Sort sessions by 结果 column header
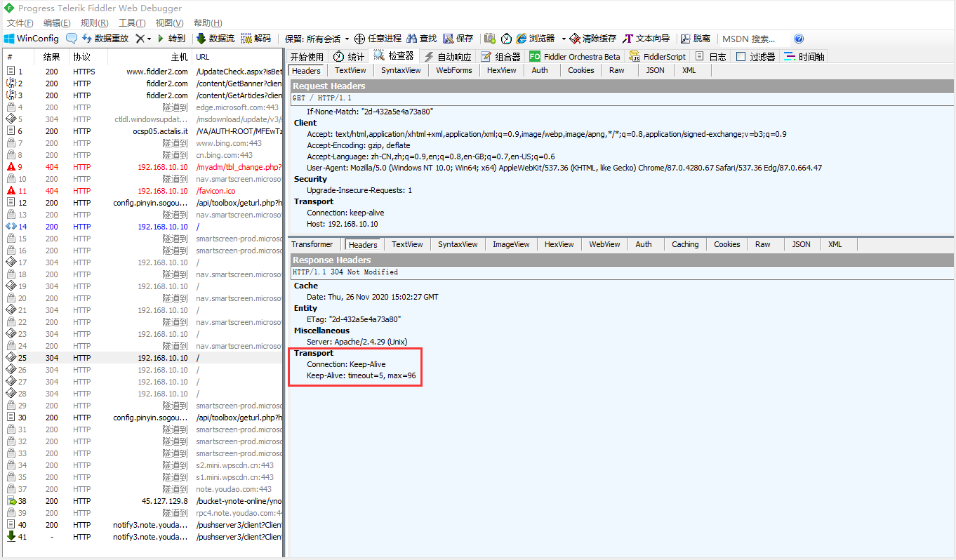This screenshot has height=560, width=956. pyautogui.click(x=52, y=57)
